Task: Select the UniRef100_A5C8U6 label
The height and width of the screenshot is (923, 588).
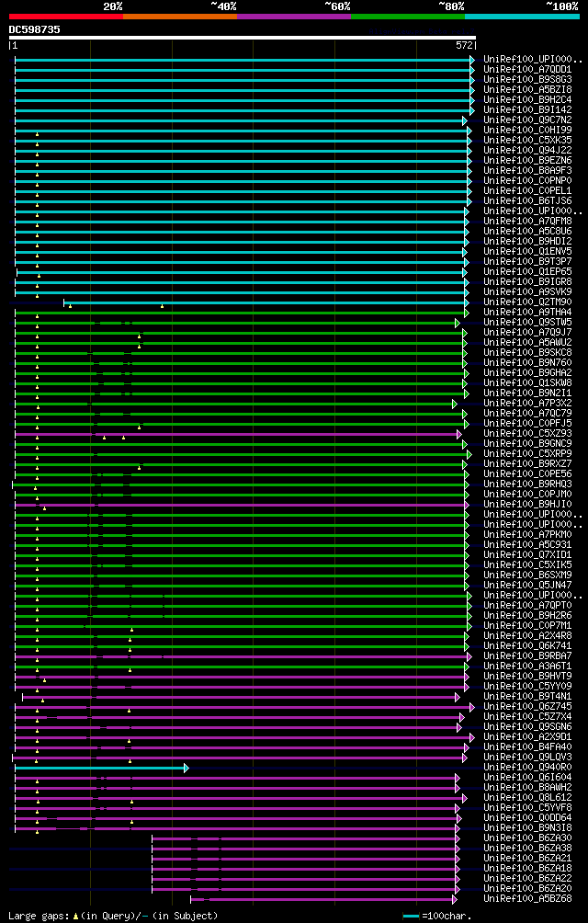Action: (527, 232)
